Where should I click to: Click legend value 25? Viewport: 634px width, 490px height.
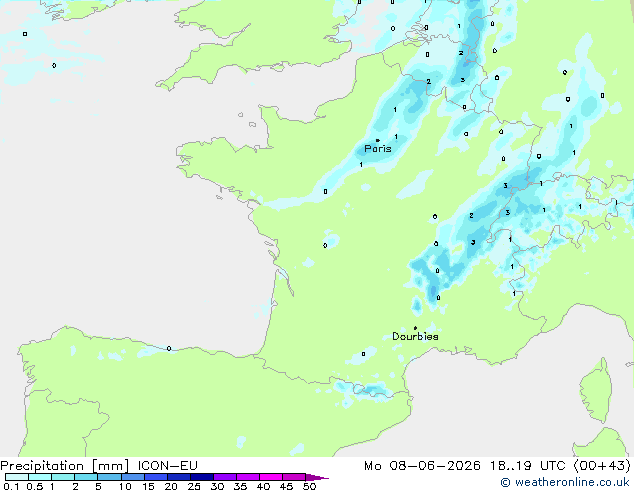pos(194,486)
